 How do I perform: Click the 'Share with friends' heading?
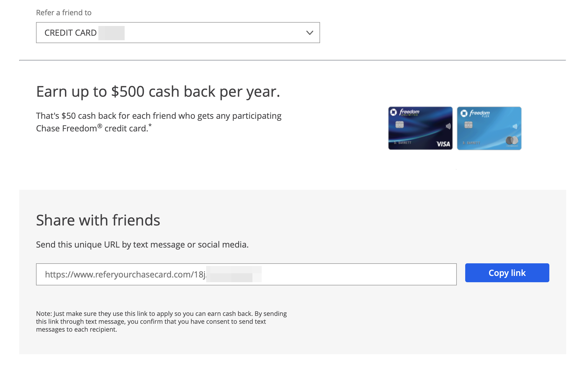(x=98, y=220)
